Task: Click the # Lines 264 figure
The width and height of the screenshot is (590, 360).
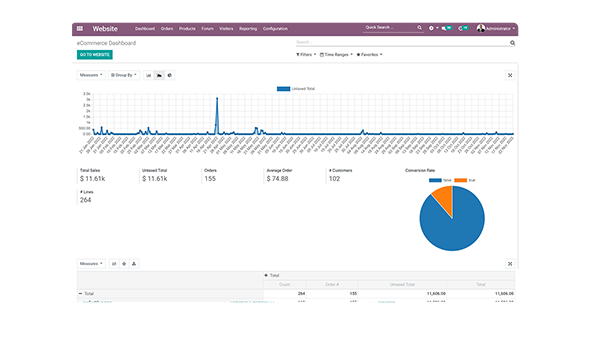Action: (85, 200)
